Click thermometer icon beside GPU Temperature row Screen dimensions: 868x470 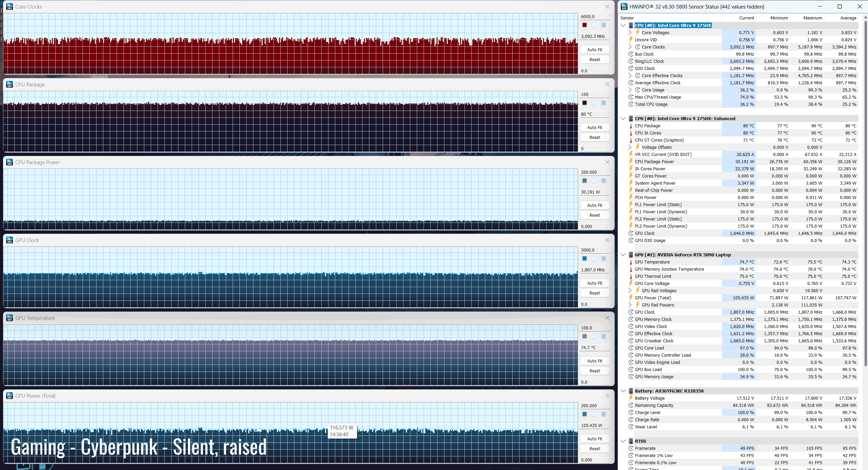tap(631, 262)
